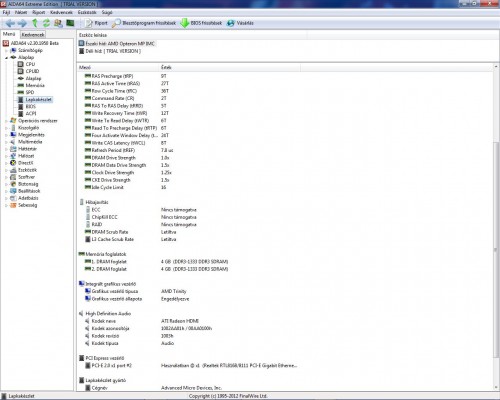Switch to the Kedvencek tab
500x400 pixels.
[x=33, y=35]
